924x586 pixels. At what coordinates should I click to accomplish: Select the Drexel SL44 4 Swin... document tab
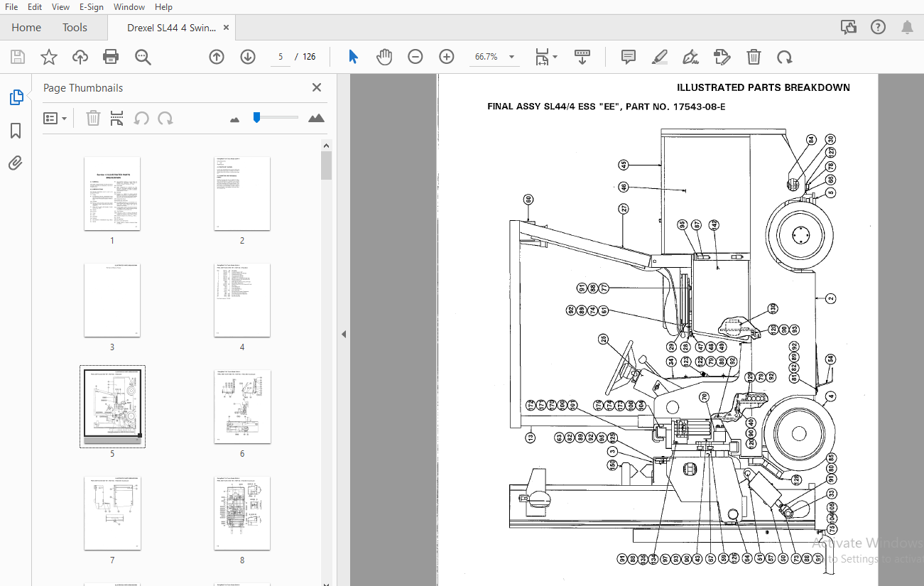171,28
